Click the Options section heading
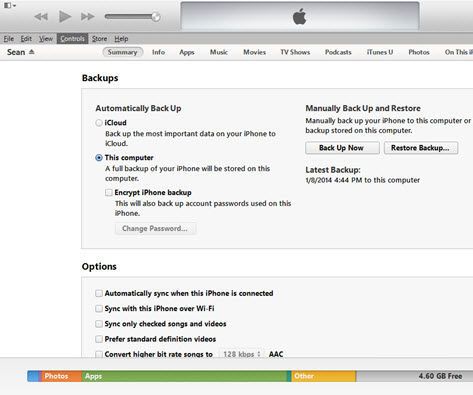 click(99, 267)
